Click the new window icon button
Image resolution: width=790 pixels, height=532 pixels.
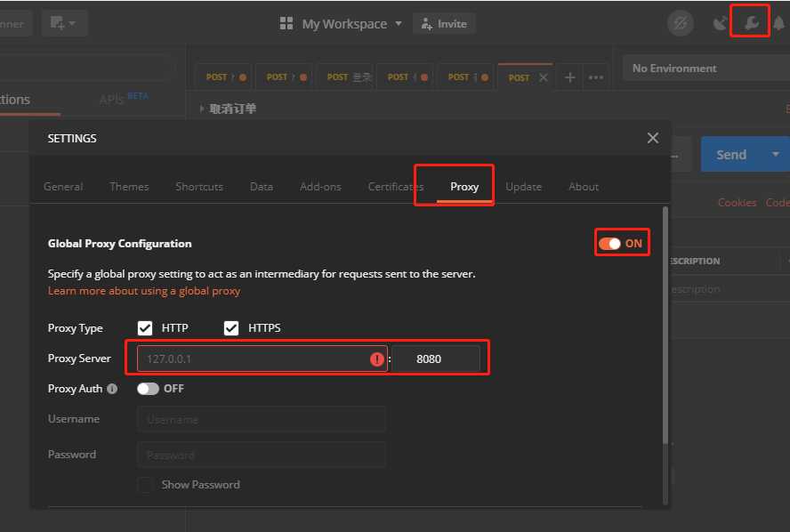[x=58, y=23]
